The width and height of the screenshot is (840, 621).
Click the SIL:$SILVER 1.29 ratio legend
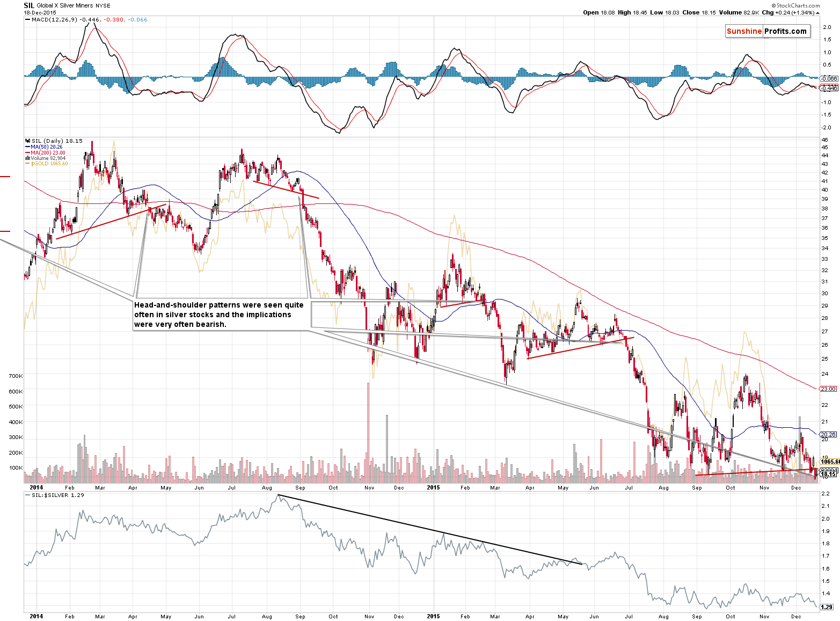pos(55,495)
